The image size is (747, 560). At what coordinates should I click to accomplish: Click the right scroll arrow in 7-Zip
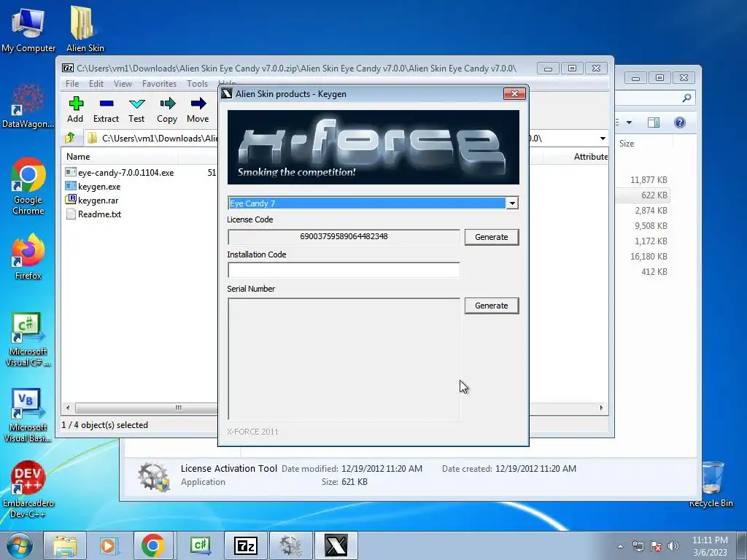point(601,408)
